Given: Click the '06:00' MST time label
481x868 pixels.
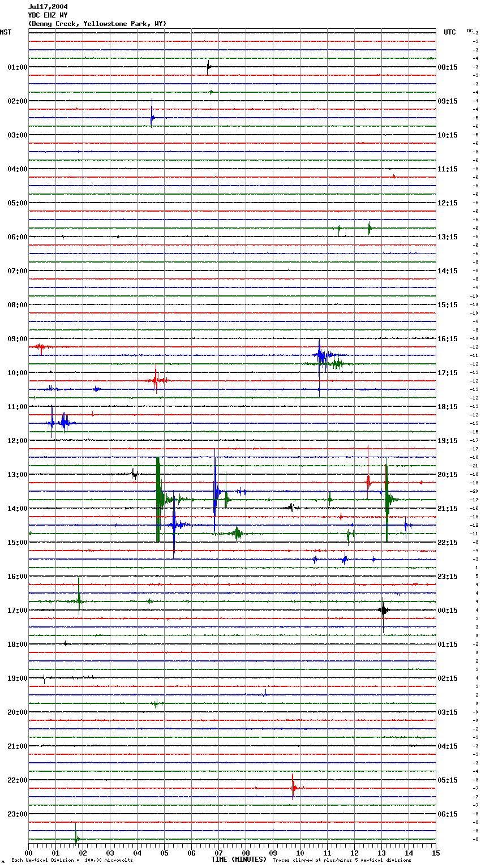Looking at the screenshot, I should (x=17, y=237).
